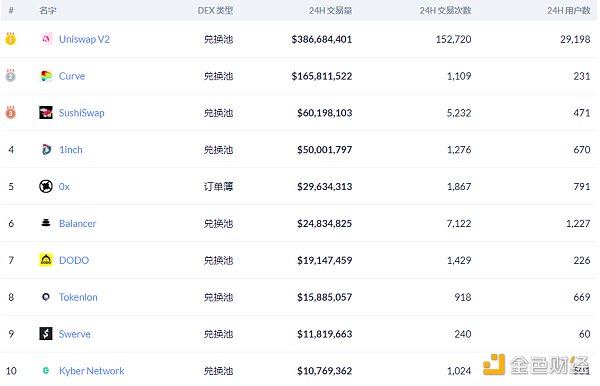This screenshot has height=386, width=600.
Task: Click the 0x circular logo icon
Action: (x=46, y=186)
